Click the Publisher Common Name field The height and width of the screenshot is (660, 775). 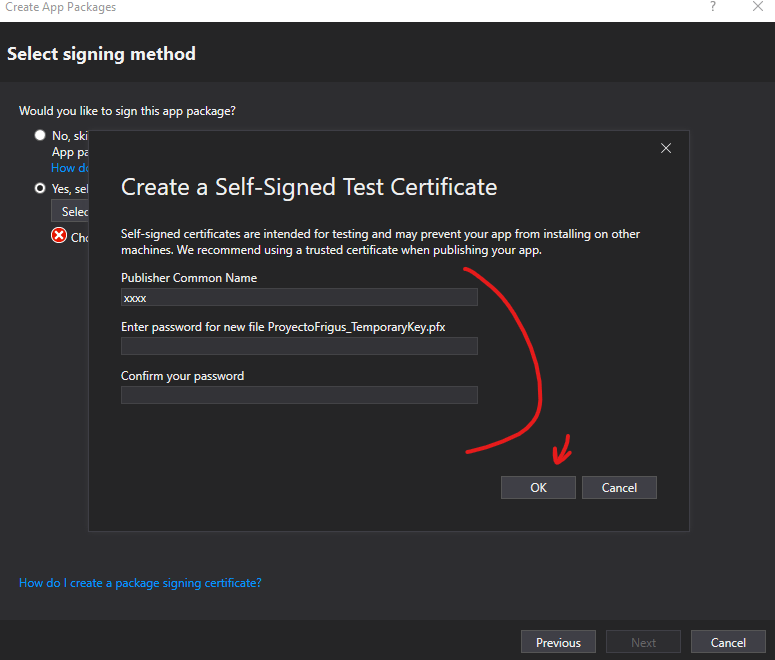click(299, 297)
